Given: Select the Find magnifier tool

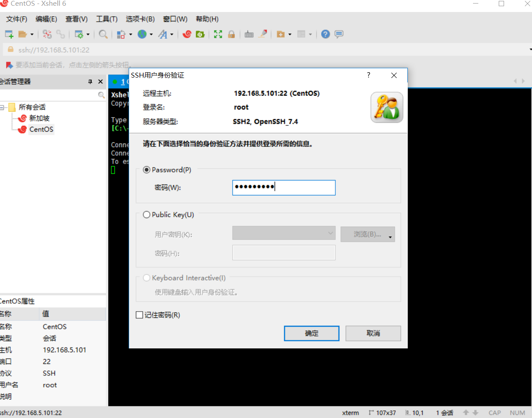Looking at the screenshot, I should pyautogui.click(x=103, y=34).
